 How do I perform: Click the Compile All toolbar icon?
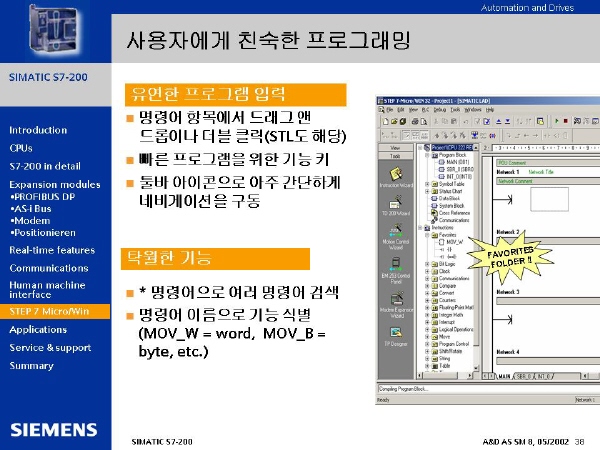click(x=486, y=122)
